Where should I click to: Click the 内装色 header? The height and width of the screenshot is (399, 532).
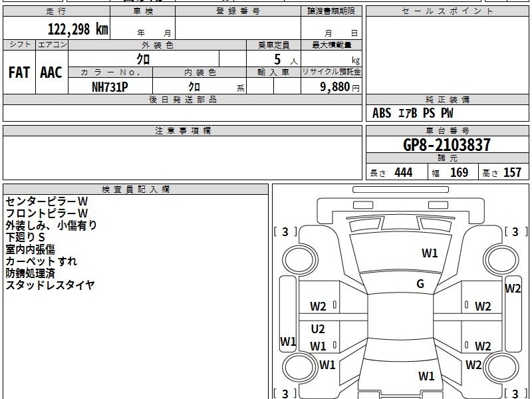tap(200, 72)
